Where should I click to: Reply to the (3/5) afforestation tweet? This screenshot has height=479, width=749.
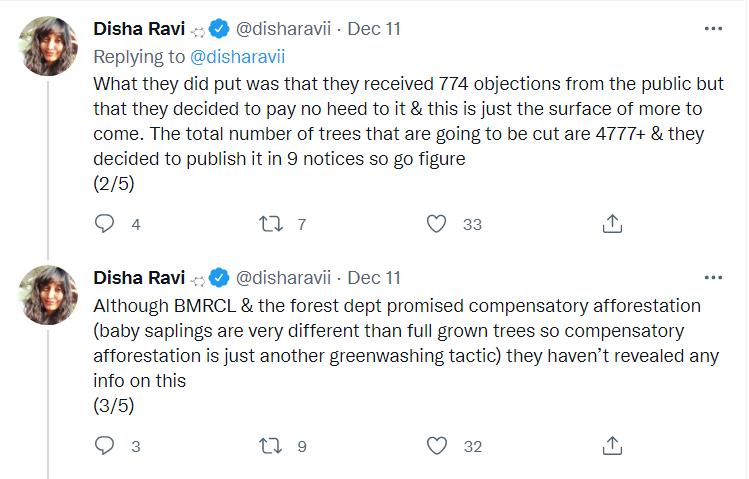pos(105,445)
